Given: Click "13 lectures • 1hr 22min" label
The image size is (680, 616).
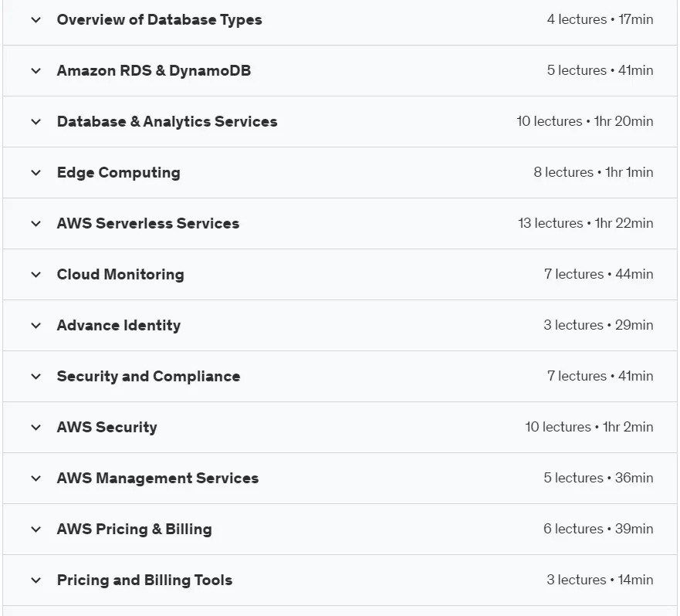Looking at the screenshot, I should tap(586, 223).
